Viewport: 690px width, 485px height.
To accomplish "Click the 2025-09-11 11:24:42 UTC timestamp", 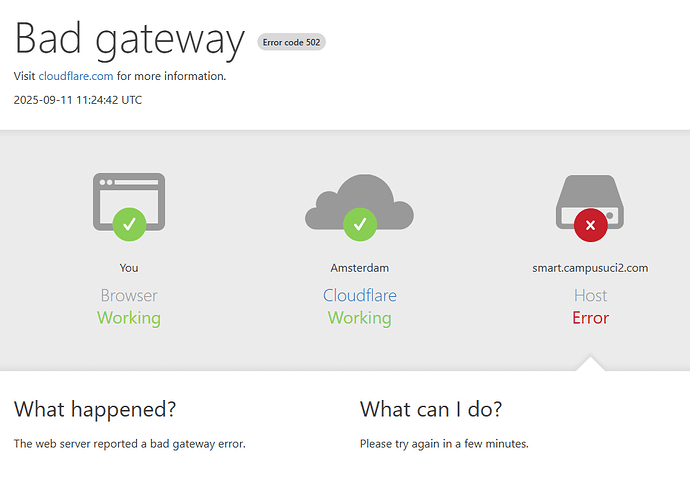I will click(x=78, y=100).
